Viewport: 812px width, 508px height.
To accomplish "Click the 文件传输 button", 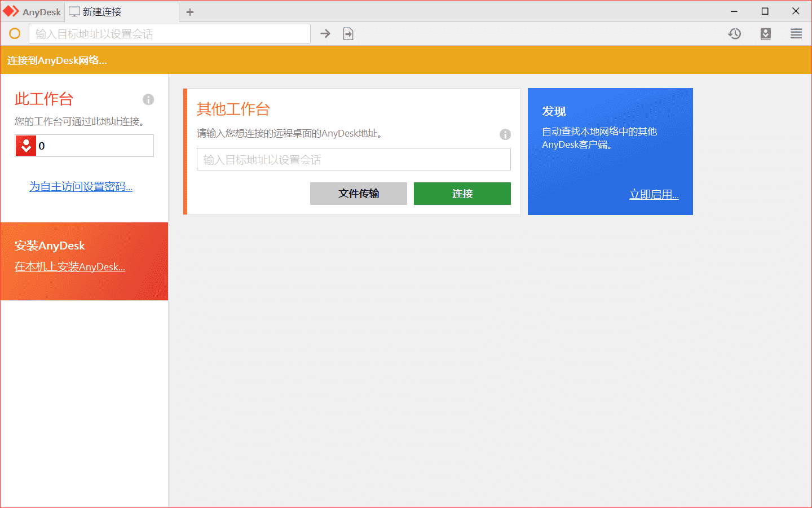I will point(359,194).
